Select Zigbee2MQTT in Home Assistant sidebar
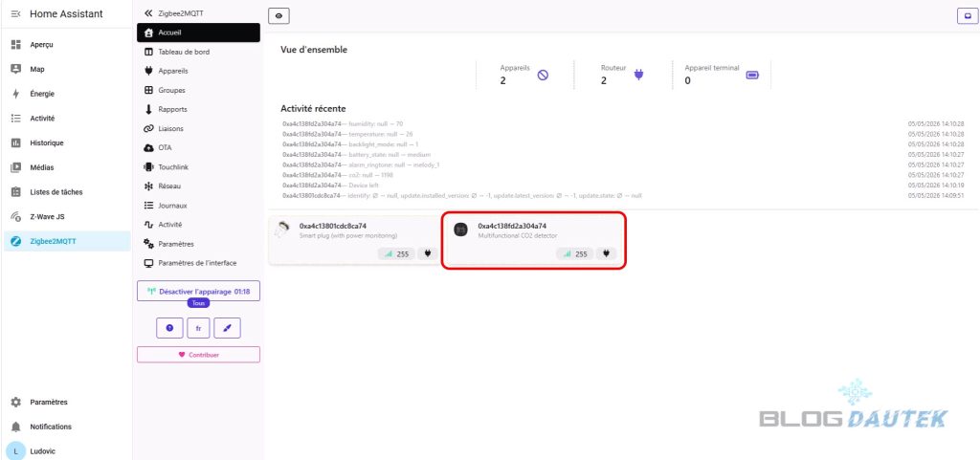 point(67,241)
